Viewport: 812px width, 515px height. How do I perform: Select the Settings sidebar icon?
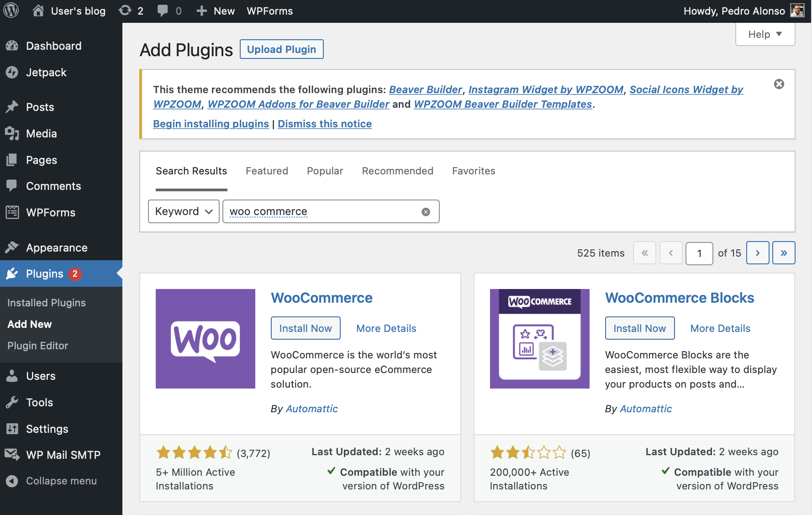pyautogui.click(x=12, y=429)
